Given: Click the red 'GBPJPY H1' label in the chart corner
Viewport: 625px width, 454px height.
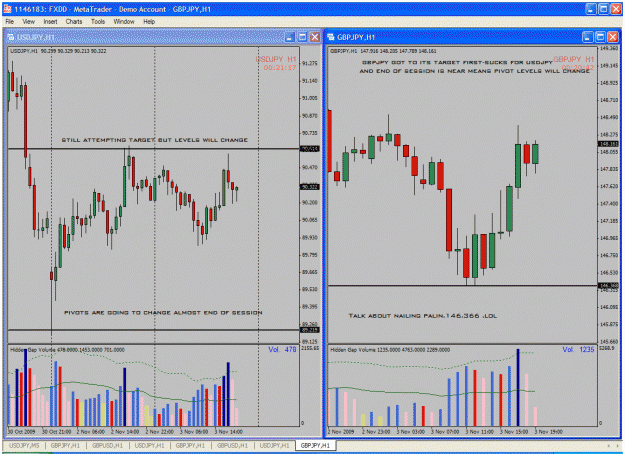Looking at the screenshot, I should 574,59.
